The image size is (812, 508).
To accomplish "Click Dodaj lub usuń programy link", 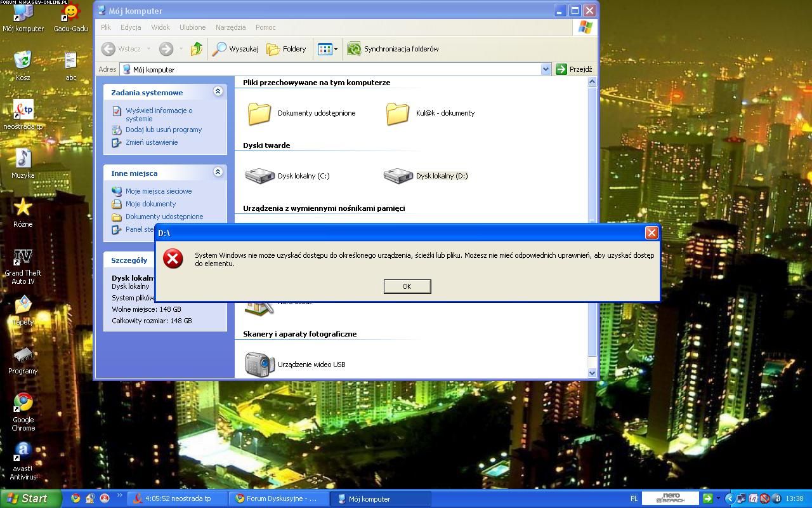I will tap(163, 130).
